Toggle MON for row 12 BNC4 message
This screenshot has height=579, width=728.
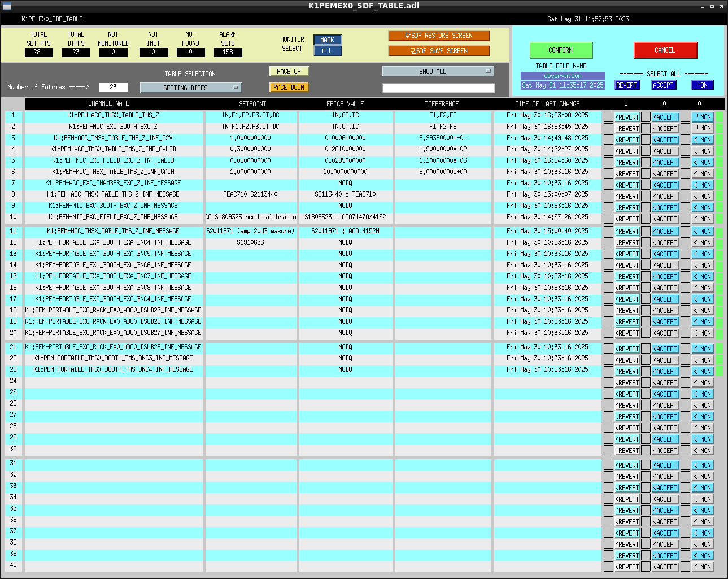(x=703, y=242)
